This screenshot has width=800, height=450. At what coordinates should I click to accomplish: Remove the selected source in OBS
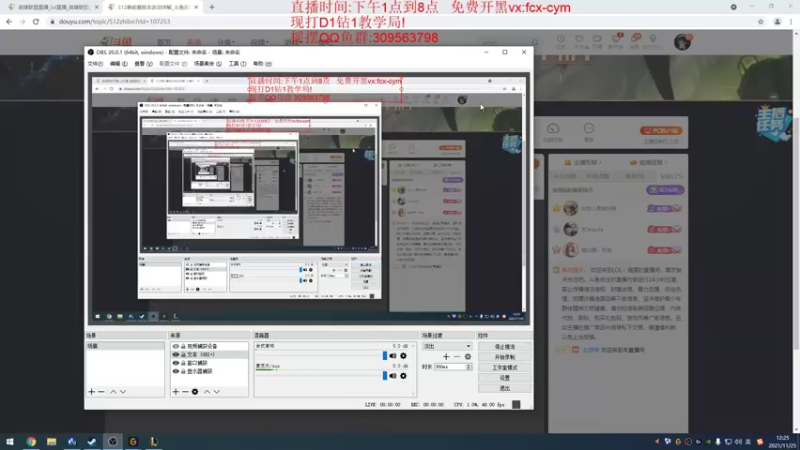[185, 392]
